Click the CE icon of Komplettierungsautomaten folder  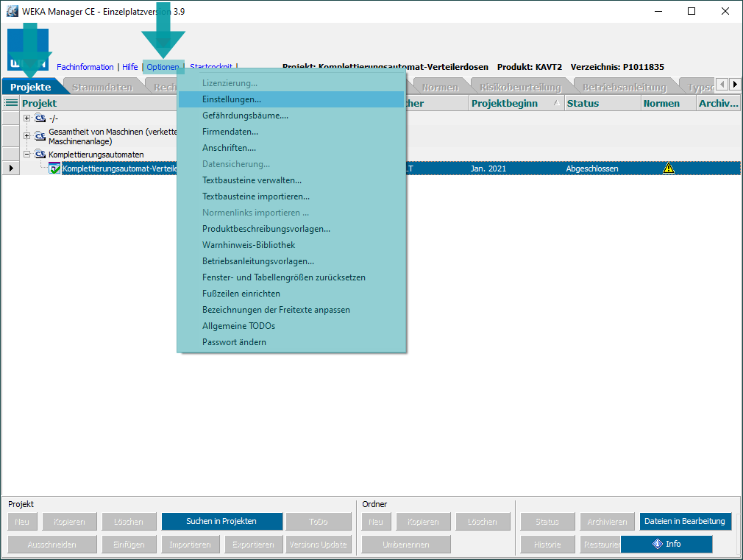[40, 155]
